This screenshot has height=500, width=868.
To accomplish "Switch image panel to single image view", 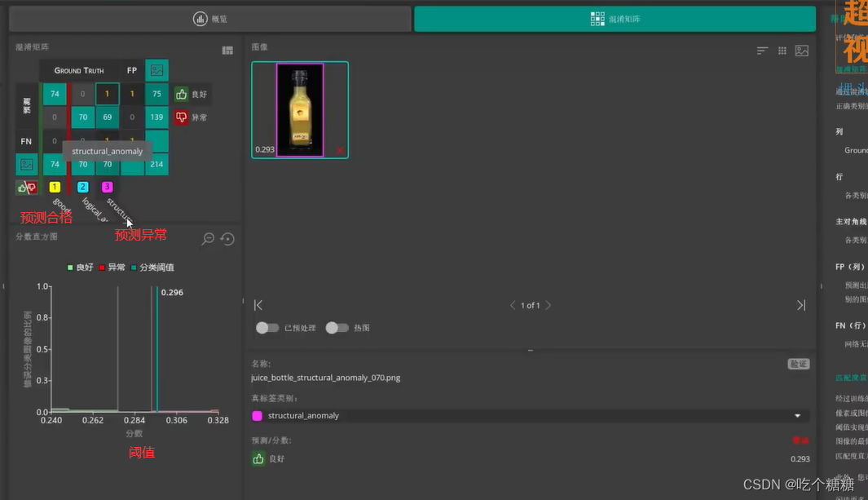I will [x=801, y=51].
